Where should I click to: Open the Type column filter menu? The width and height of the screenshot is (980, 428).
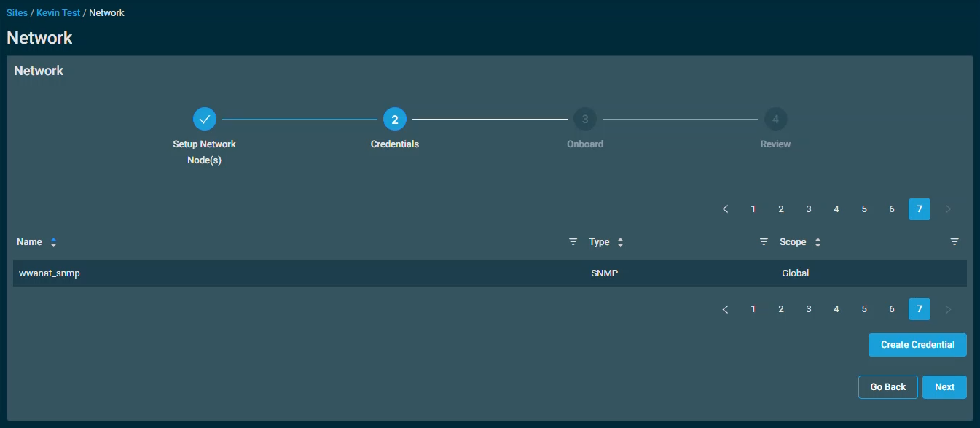(x=764, y=242)
